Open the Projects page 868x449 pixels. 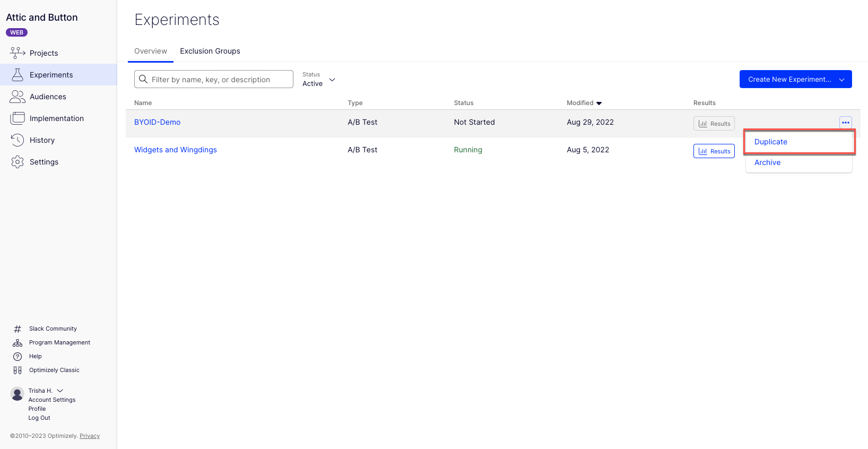[44, 53]
